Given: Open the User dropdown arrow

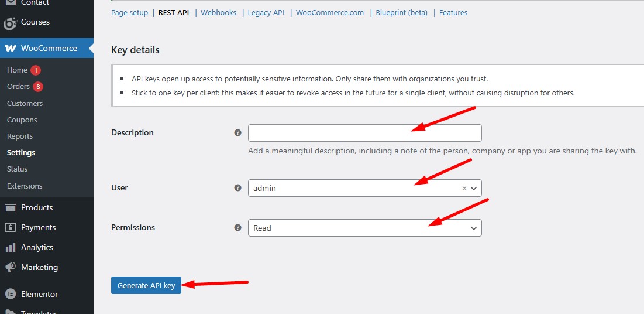Looking at the screenshot, I should pyautogui.click(x=474, y=188).
